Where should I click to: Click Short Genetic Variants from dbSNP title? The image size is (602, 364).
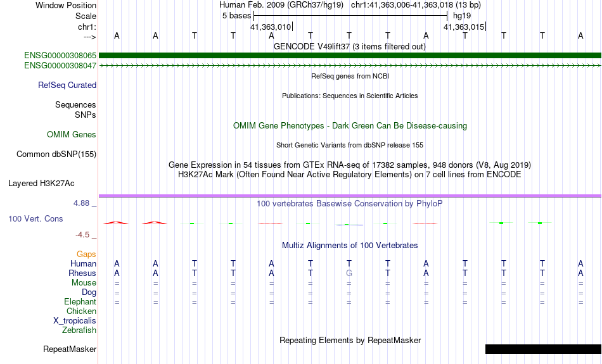click(x=350, y=145)
